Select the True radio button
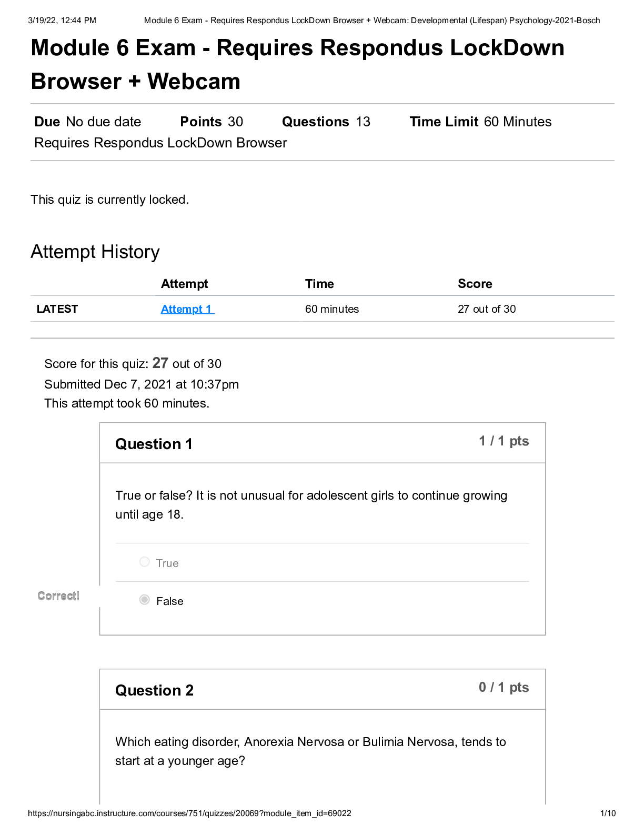The image size is (644, 834). tap(145, 562)
